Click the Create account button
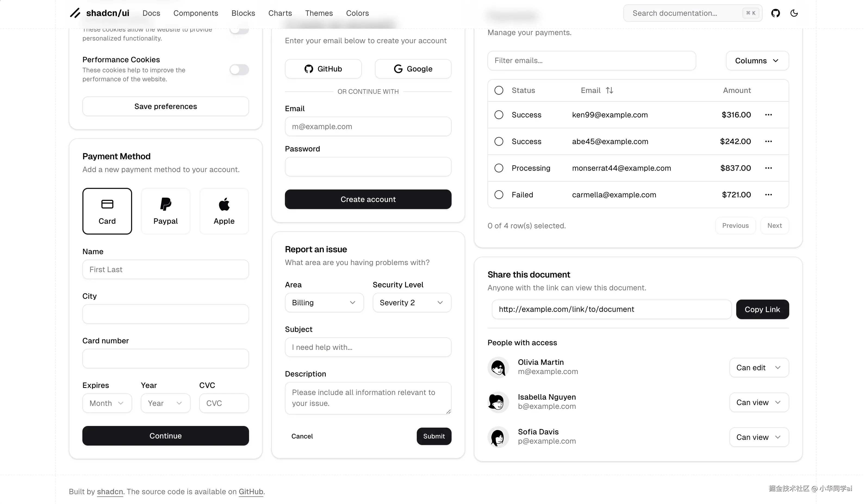Viewport: 864px width, 504px height. click(x=368, y=199)
